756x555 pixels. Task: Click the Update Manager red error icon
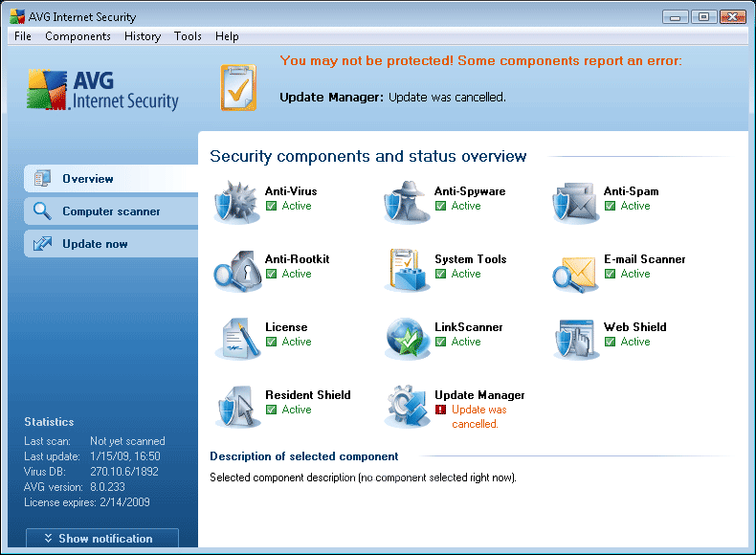440,410
